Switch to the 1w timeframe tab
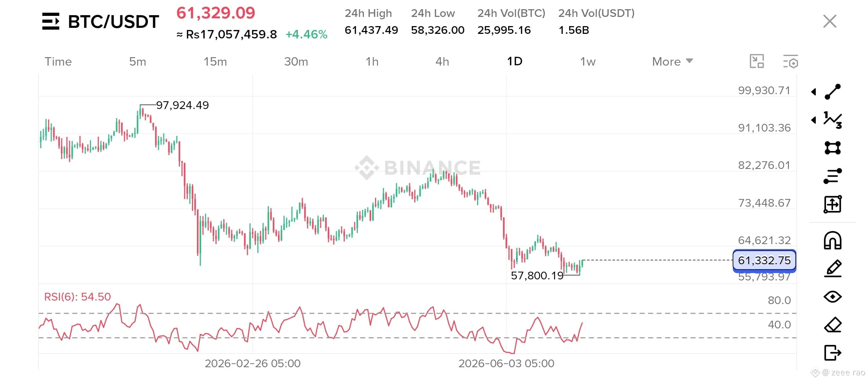The height and width of the screenshot is (381, 868). point(588,62)
